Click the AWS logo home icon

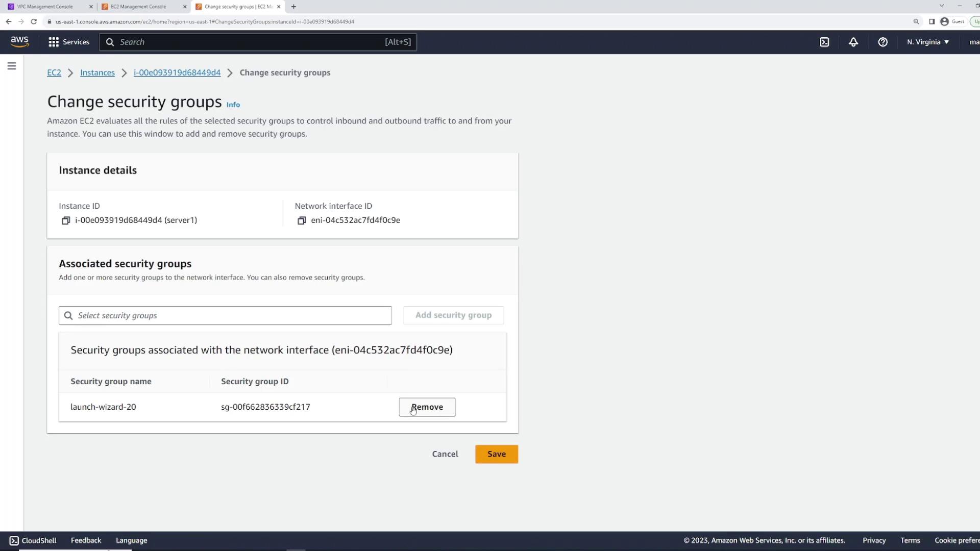coord(19,42)
